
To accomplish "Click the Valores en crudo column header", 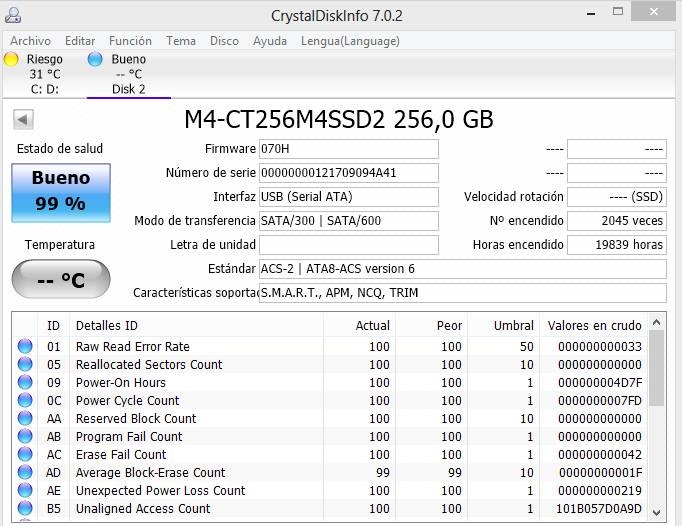I will tap(594, 325).
